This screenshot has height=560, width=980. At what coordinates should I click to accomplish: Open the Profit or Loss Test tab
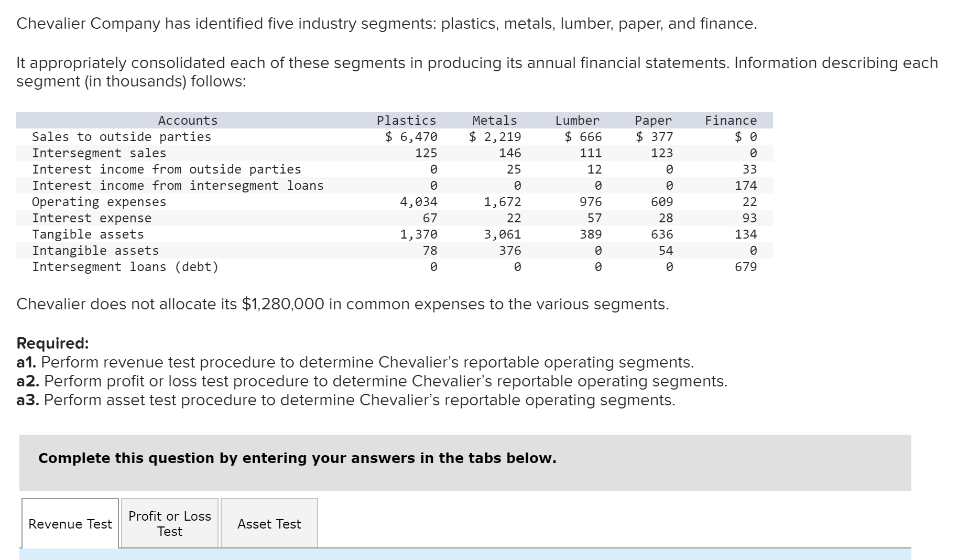(x=169, y=523)
